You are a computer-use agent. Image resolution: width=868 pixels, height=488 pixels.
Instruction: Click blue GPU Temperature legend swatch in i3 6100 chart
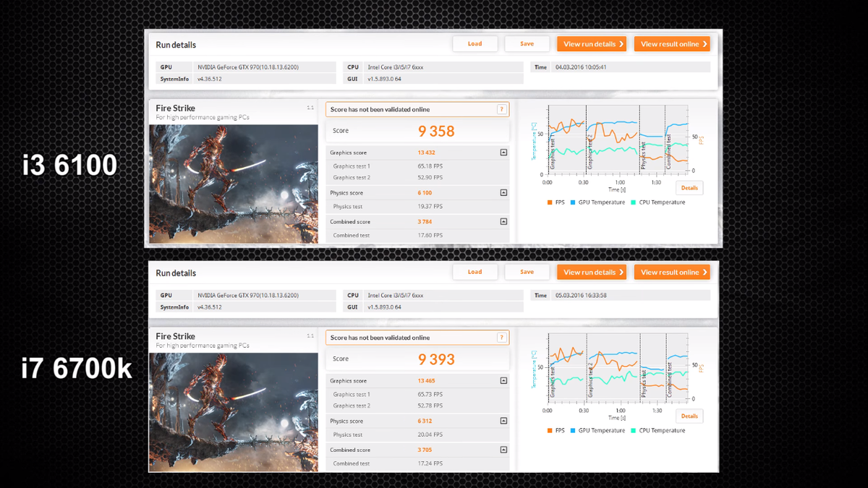[x=573, y=202]
